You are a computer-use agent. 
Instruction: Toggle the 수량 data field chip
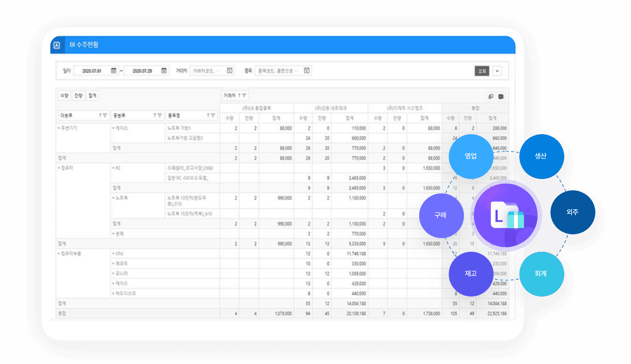pos(65,96)
